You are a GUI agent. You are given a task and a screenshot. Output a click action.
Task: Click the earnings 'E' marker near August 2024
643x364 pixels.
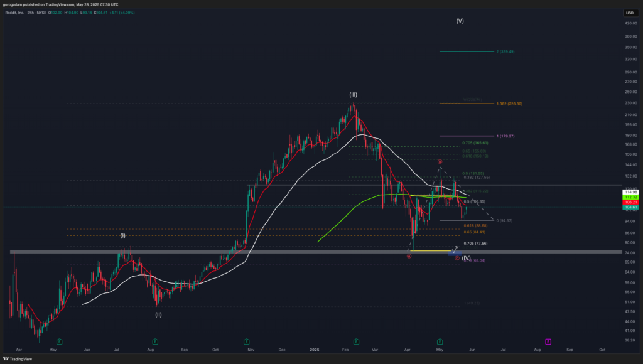tap(154, 341)
